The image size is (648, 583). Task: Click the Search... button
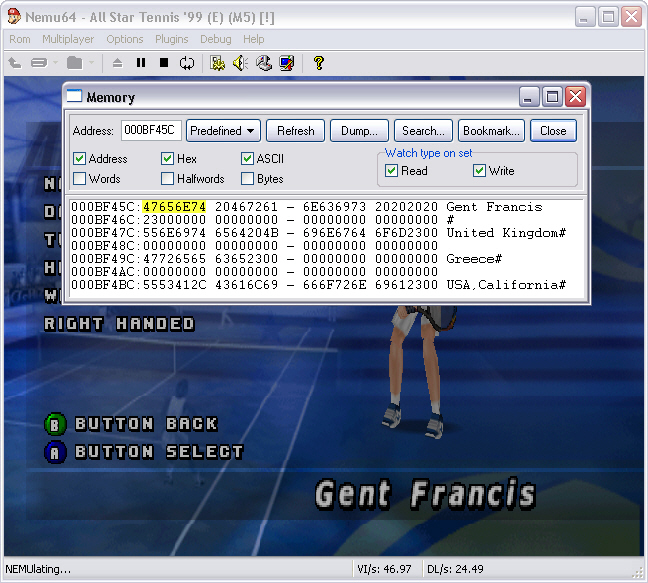tap(423, 131)
